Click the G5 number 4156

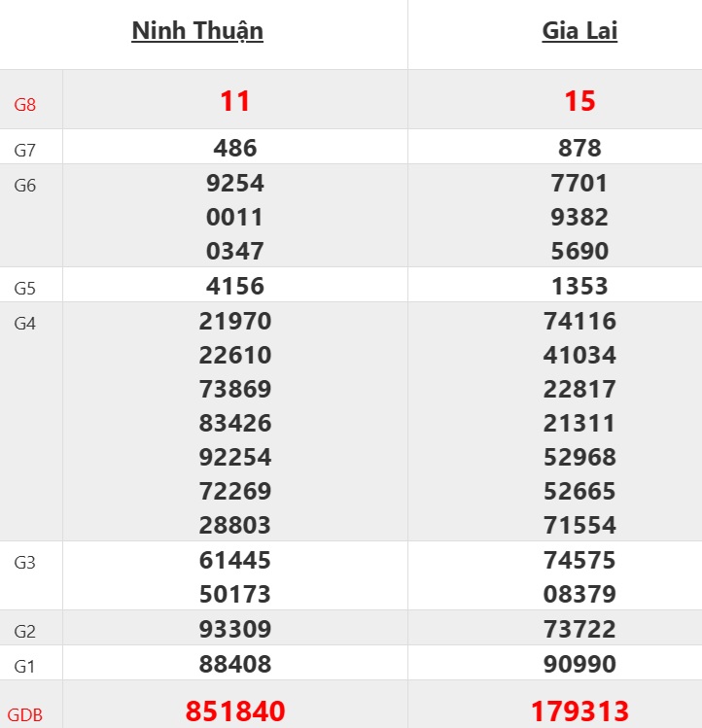(x=235, y=286)
